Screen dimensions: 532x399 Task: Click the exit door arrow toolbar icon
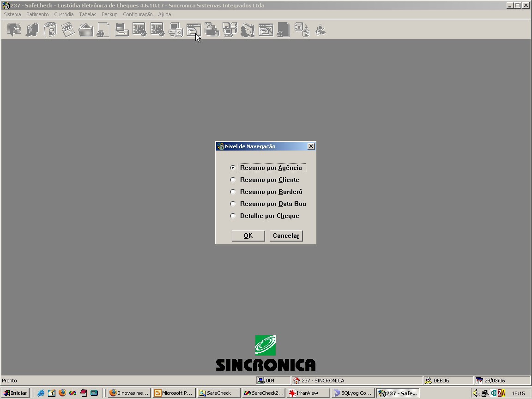[14, 30]
